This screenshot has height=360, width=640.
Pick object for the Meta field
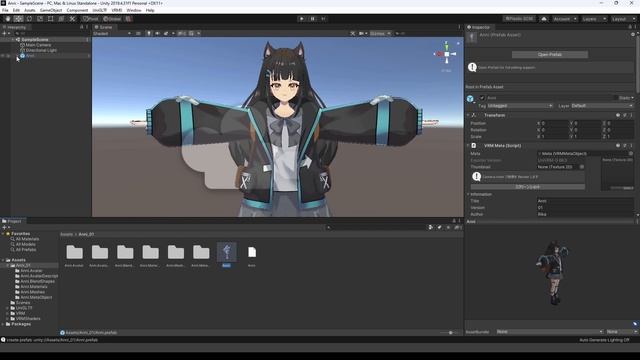631,153
